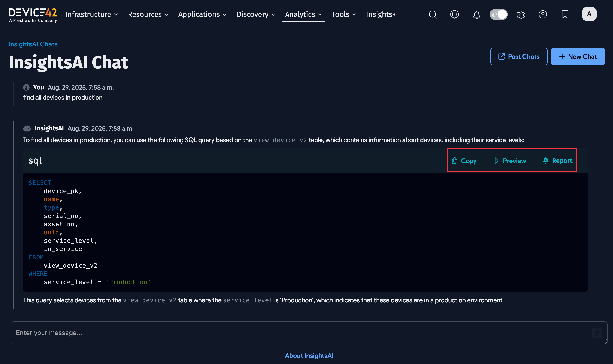Screen dimensions: 613x364
Task: Report the SQL query response
Action: pyautogui.click(x=558, y=161)
